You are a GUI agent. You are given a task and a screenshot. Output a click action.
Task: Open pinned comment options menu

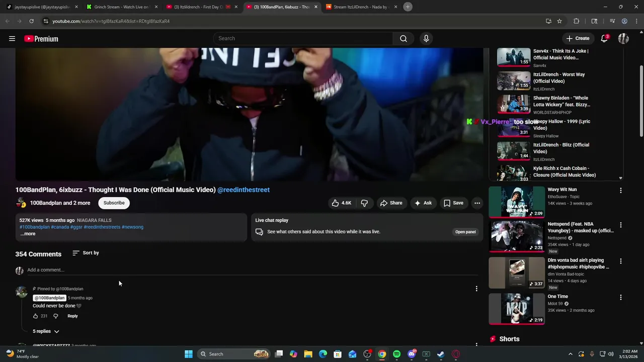[476, 289]
